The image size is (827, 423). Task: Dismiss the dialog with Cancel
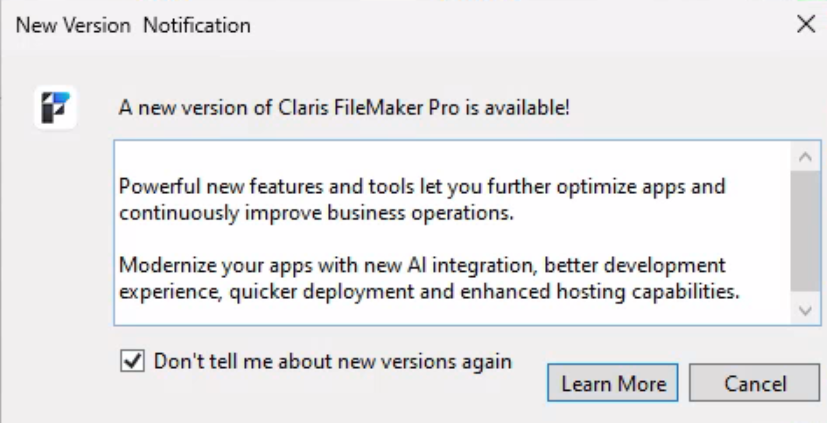pos(755,383)
